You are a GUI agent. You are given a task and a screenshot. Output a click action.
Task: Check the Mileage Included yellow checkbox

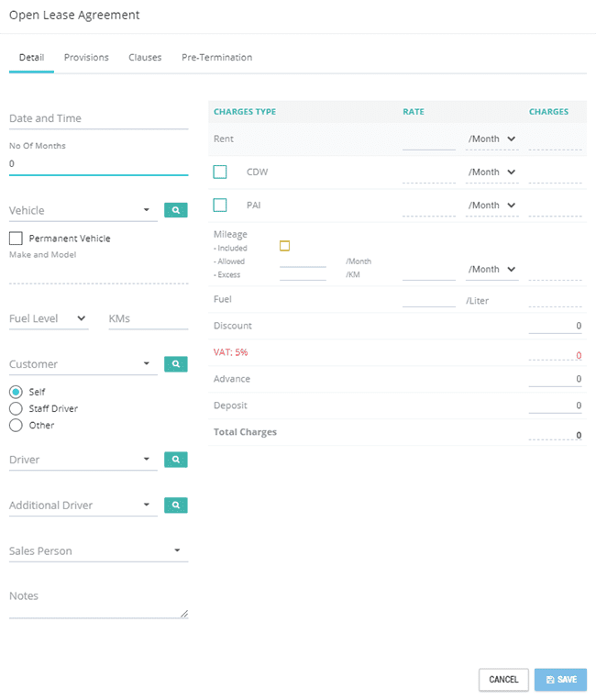click(284, 246)
